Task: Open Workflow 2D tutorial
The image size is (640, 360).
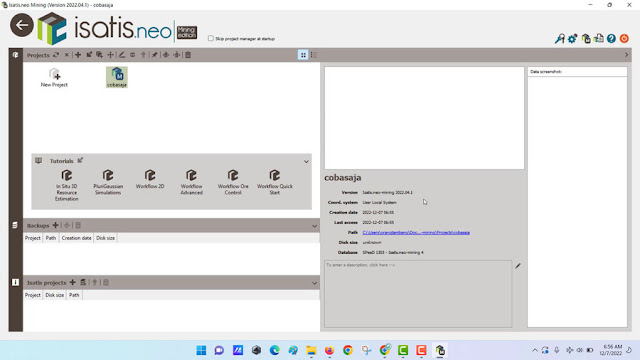Action: click(150, 179)
